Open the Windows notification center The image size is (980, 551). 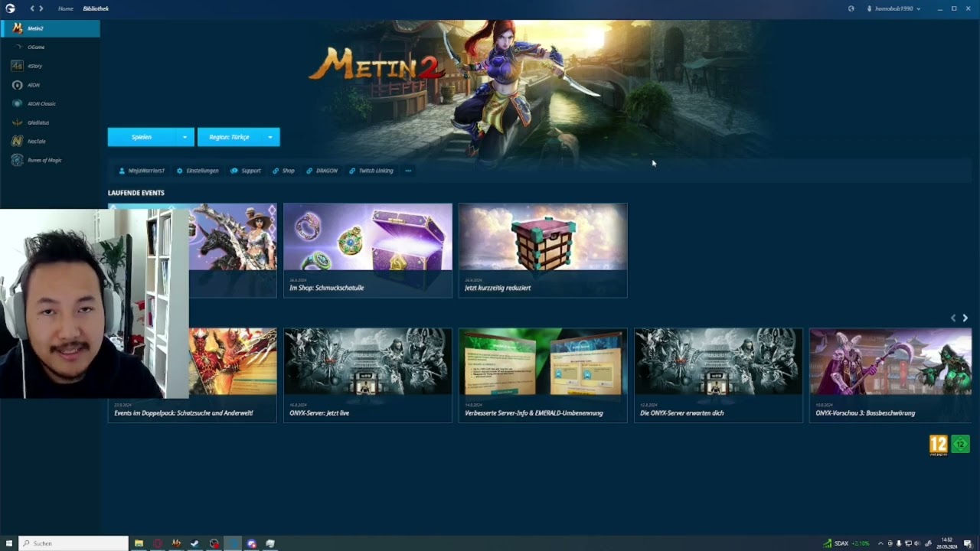tap(968, 543)
